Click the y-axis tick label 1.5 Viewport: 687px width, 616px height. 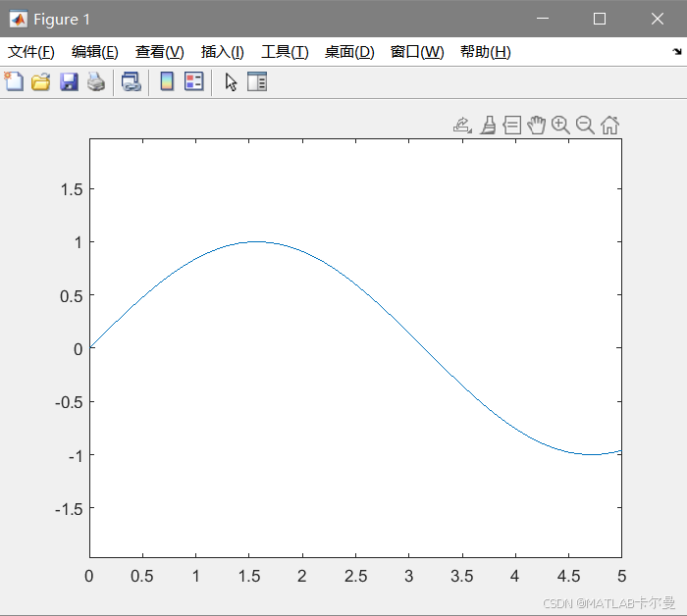tap(72, 189)
